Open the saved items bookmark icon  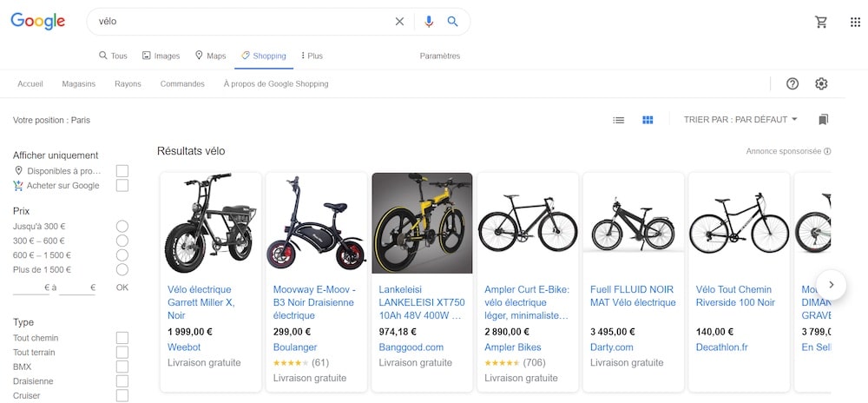[823, 119]
